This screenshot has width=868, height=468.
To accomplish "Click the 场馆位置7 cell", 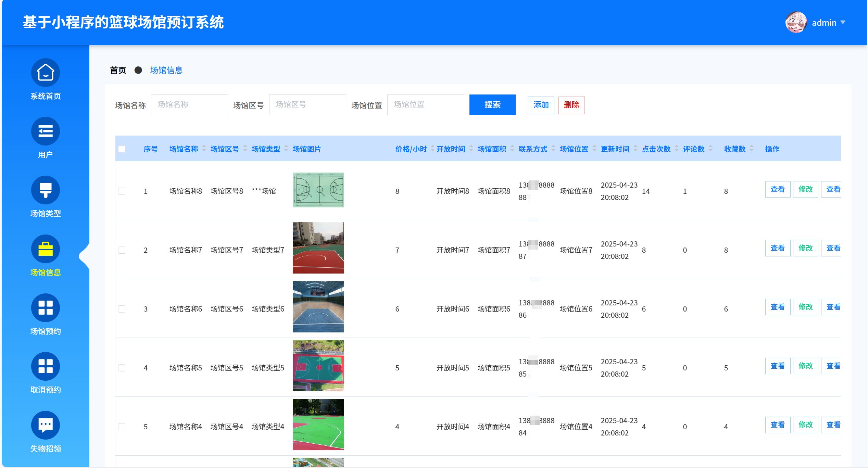I will (576, 250).
